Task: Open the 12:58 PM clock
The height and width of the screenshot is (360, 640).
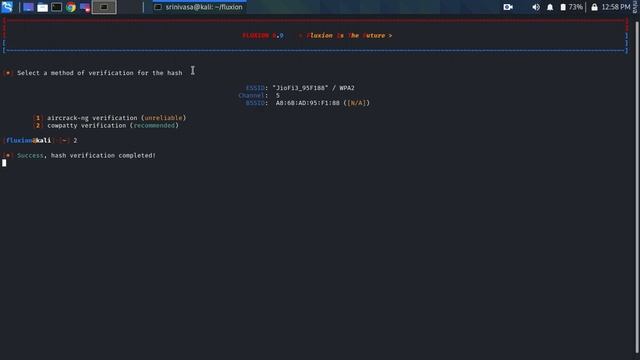Action: 616,7
